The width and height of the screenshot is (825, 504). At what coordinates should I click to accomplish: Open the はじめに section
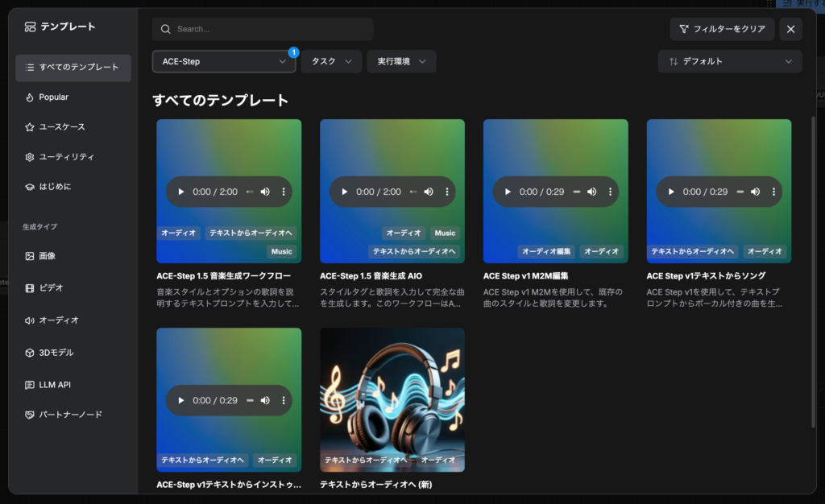click(55, 187)
